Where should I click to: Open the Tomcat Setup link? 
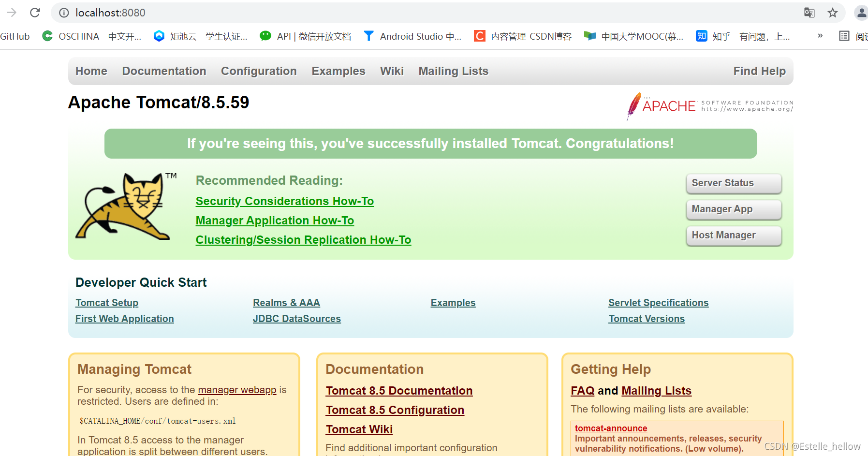click(107, 303)
